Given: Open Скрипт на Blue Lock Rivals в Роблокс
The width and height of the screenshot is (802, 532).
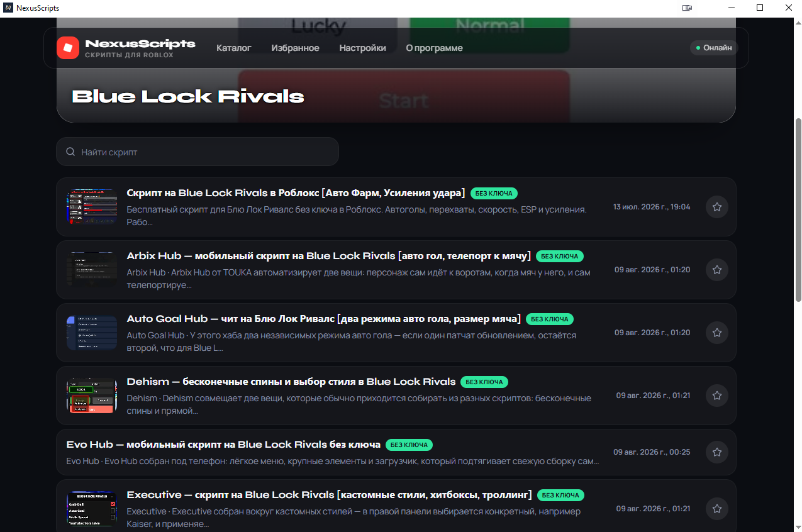Looking at the screenshot, I should click(296, 193).
